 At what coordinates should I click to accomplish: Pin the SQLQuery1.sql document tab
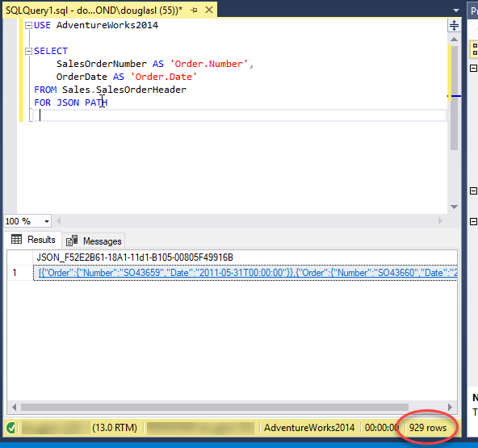click(194, 10)
